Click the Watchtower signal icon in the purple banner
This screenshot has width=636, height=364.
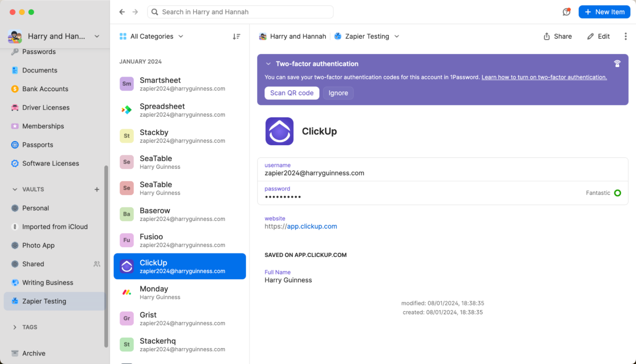tap(617, 64)
